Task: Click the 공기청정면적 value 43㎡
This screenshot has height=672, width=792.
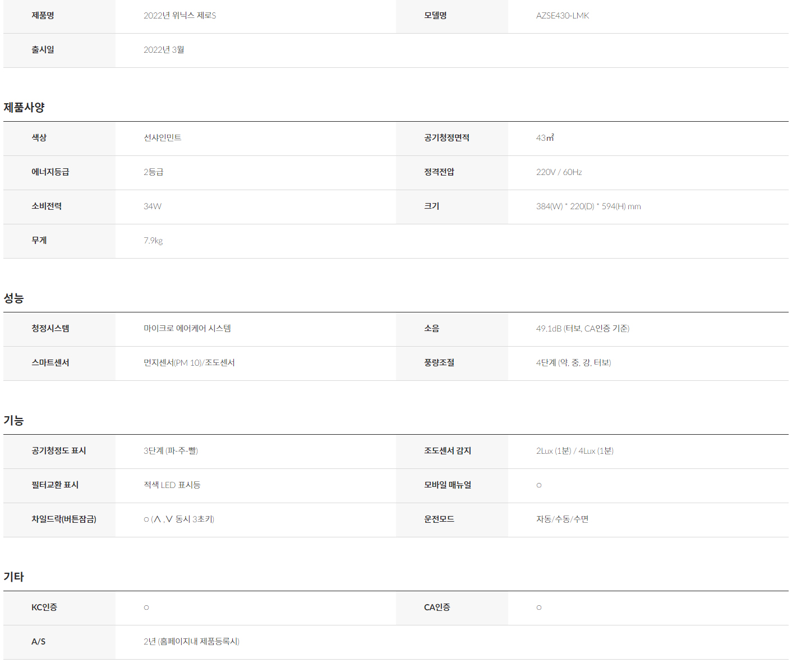Action: (x=545, y=138)
